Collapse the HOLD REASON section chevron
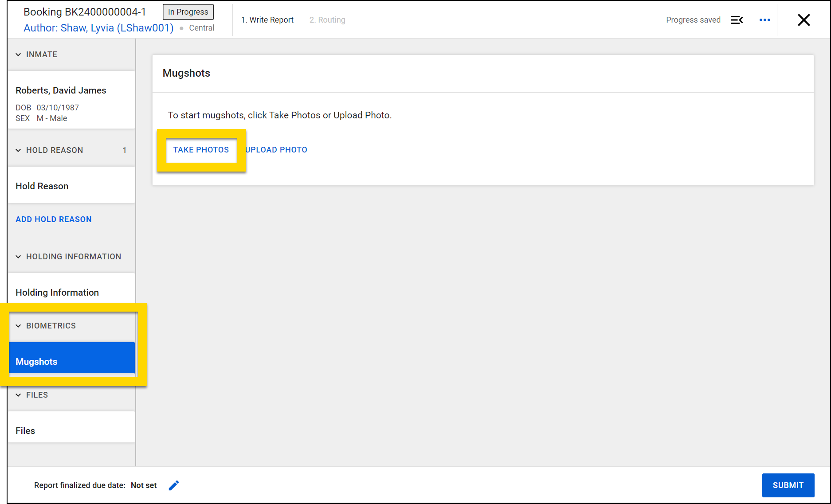 pos(18,150)
